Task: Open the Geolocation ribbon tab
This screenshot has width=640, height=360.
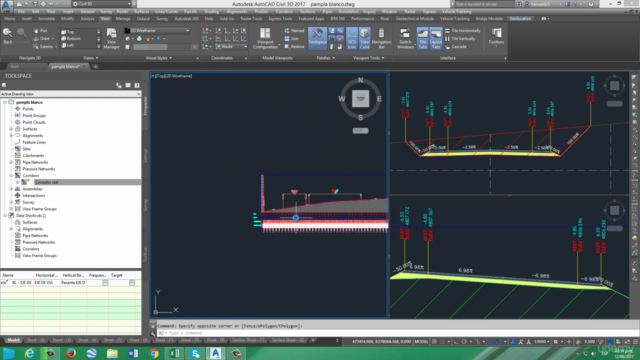Action: tap(520, 19)
